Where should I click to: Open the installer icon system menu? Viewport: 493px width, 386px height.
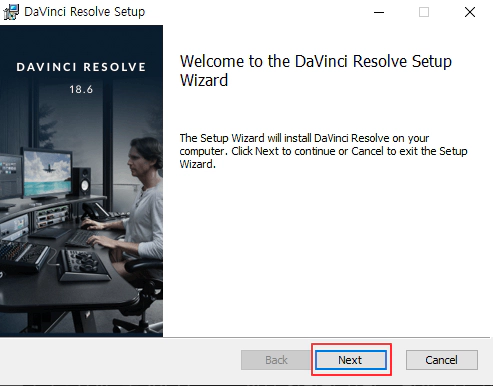[x=11, y=12]
